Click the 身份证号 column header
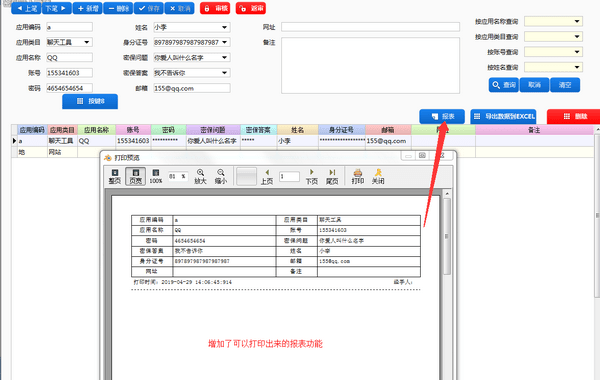 click(342, 130)
